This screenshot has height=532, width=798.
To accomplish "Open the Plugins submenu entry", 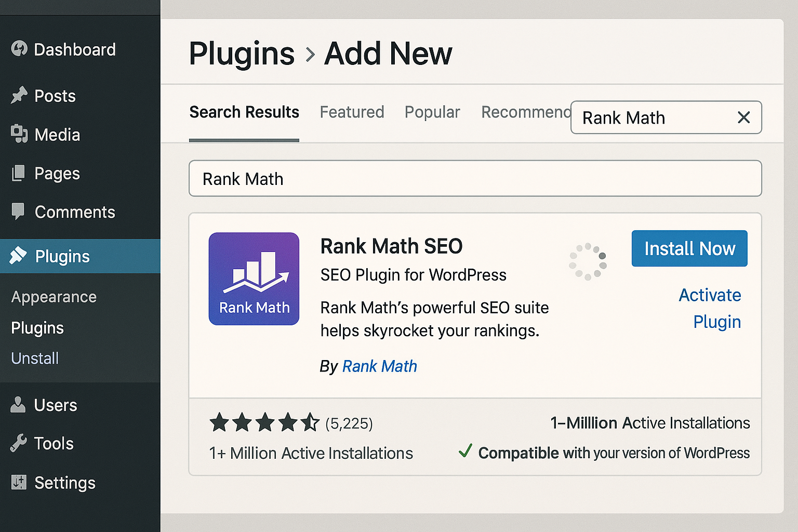I will click(37, 328).
